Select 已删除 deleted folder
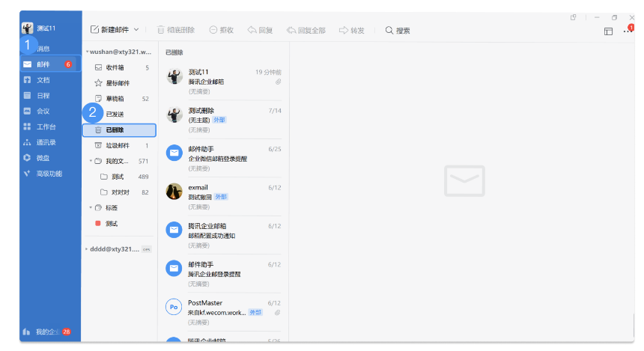 [119, 129]
